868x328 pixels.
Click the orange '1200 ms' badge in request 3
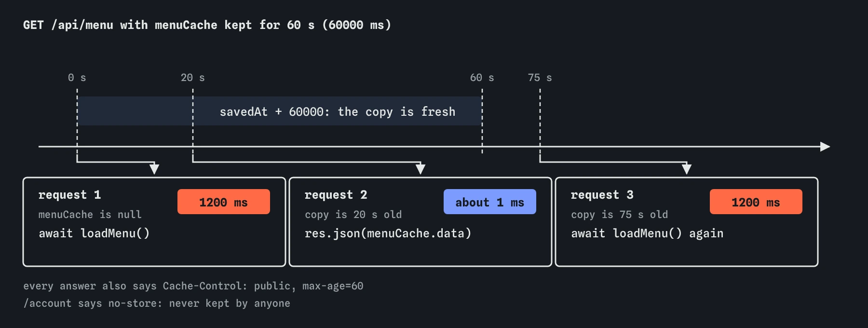pyautogui.click(x=756, y=202)
